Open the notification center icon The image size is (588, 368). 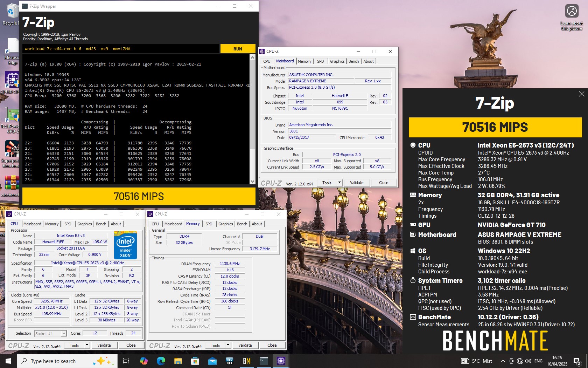(x=577, y=361)
